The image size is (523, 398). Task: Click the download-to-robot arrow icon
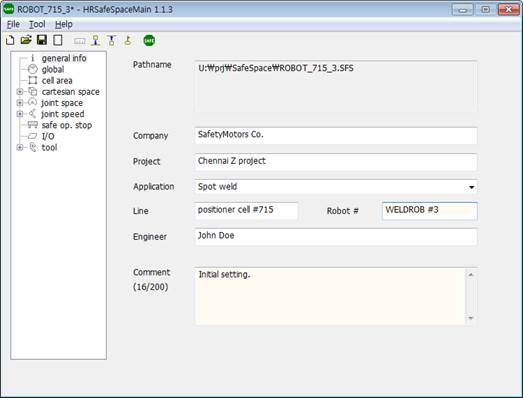[x=96, y=40]
